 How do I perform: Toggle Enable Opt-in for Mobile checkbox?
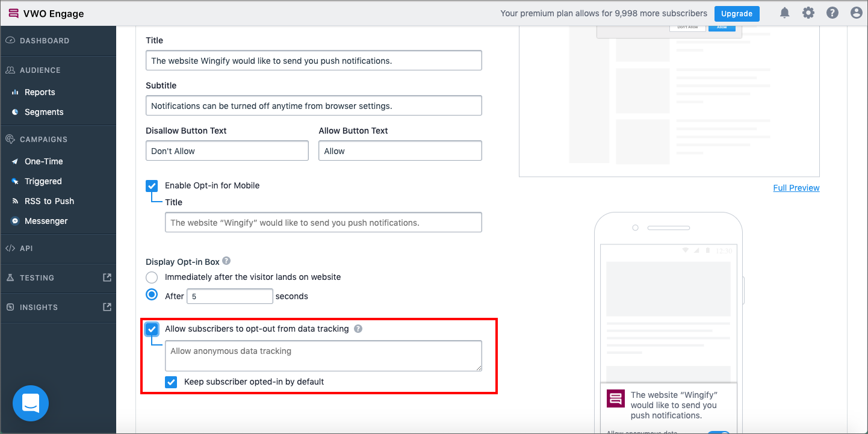point(152,185)
